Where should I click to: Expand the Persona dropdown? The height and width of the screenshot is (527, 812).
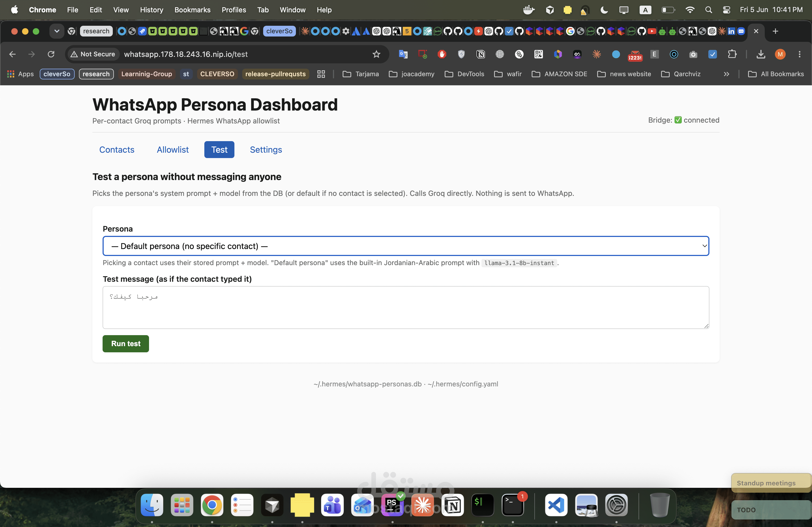(x=406, y=246)
